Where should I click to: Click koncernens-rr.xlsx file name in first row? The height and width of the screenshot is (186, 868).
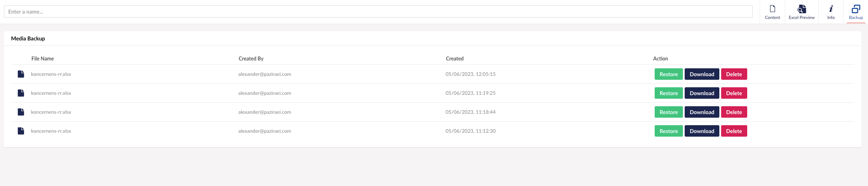(x=51, y=74)
